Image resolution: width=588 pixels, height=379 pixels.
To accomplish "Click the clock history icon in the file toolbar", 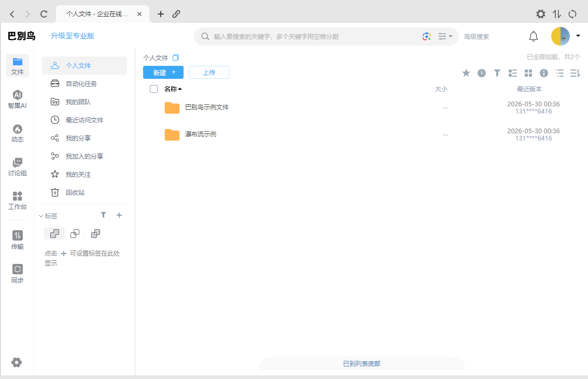I will (x=482, y=73).
